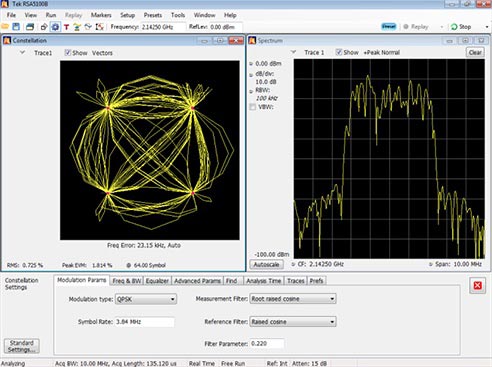The width and height of the screenshot is (492, 367).
Task: Expand the Trace1 selector in Constellation
Action: (x=22, y=52)
